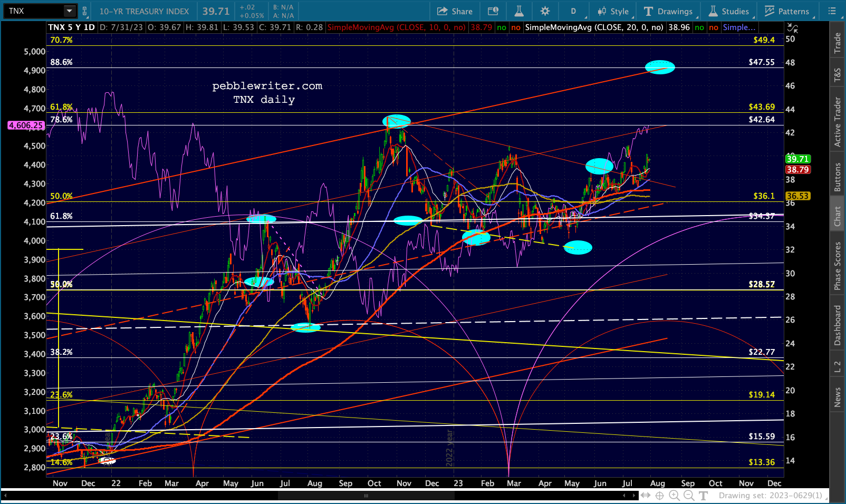This screenshot has width=846, height=504.
Task: Click the horizontal time-axis scrollbar
Action: (366, 496)
